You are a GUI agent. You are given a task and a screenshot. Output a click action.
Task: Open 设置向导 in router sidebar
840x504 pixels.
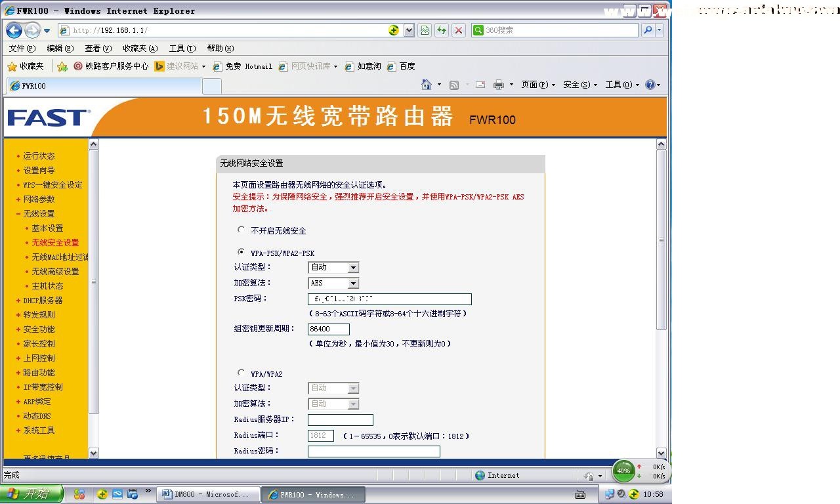pyautogui.click(x=39, y=171)
